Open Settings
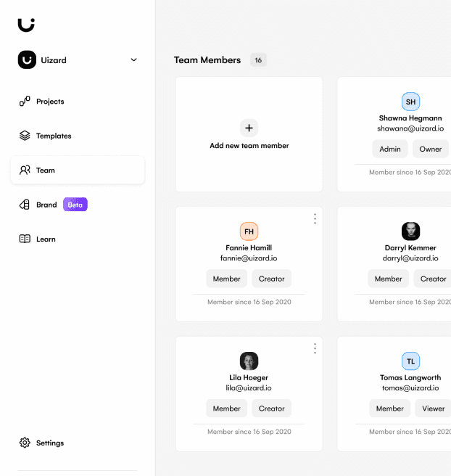The height and width of the screenshot is (476, 451). pos(50,443)
